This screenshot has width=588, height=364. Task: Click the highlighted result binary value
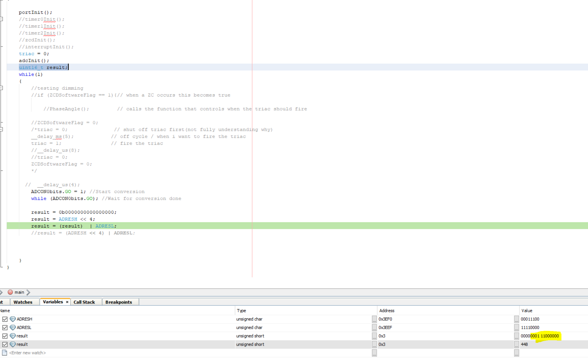(540, 335)
